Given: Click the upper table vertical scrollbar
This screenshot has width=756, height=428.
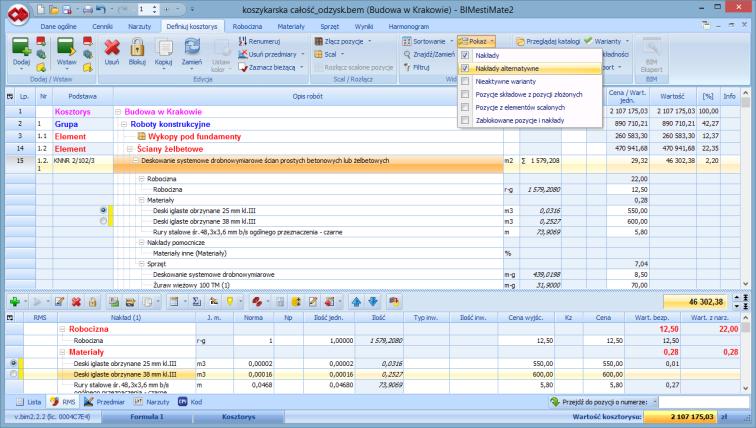Looking at the screenshot, I should click(745, 188).
